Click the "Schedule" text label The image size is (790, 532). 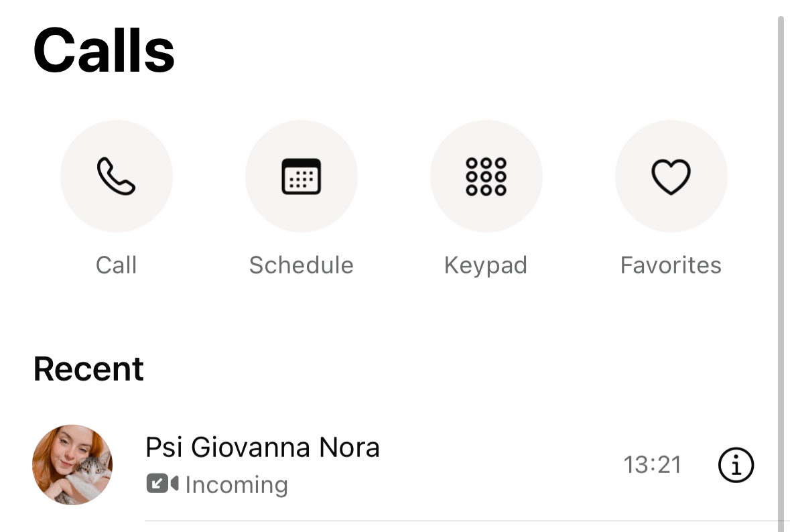(301, 265)
